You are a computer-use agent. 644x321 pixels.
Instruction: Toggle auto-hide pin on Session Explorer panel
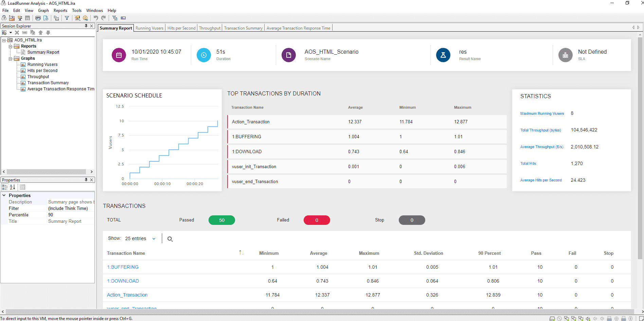tap(86, 26)
